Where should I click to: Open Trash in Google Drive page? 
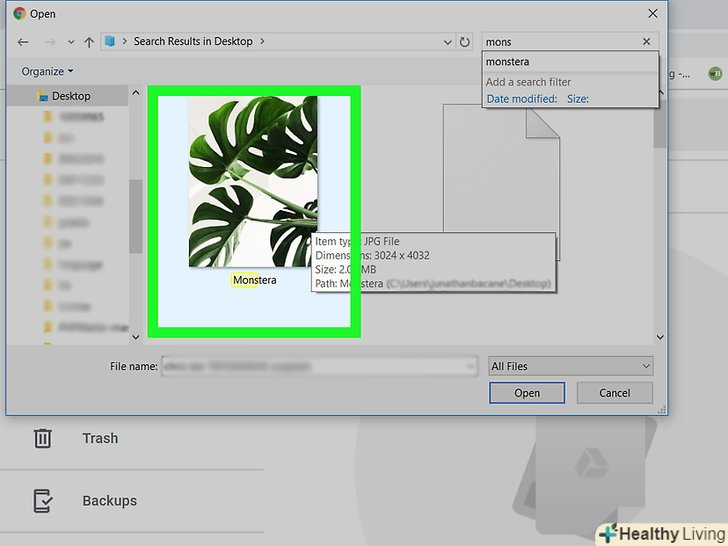point(100,438)
